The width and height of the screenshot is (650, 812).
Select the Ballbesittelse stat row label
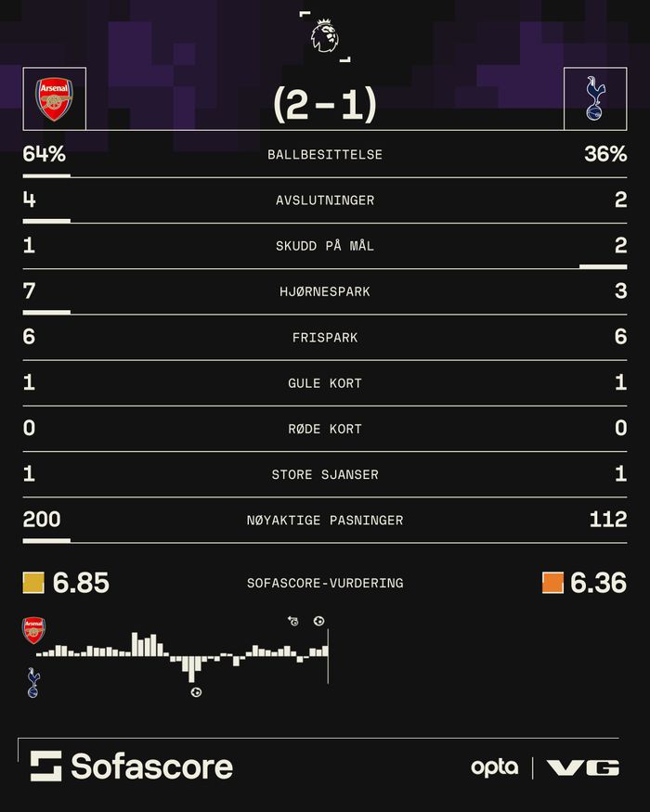point(325,154)
